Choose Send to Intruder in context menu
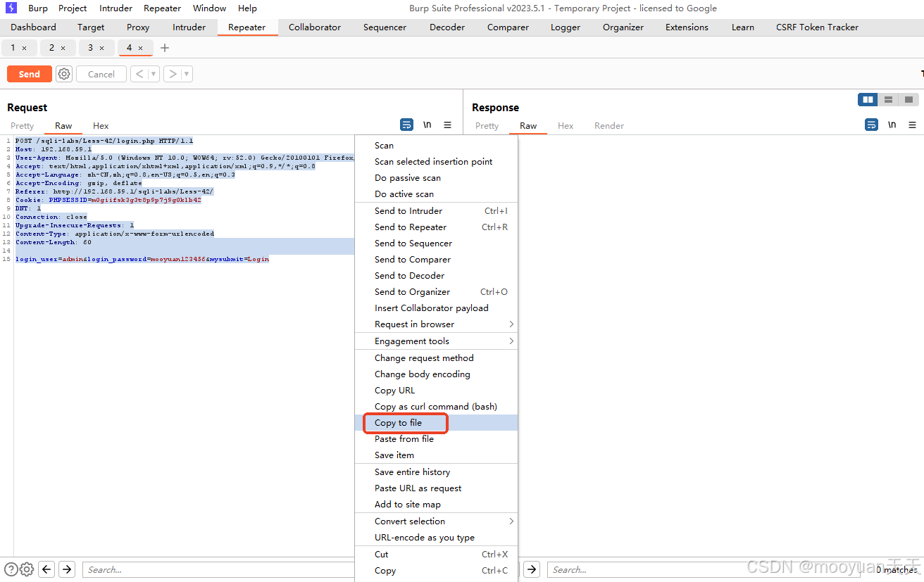Screen dimensions: 924x582 pyautogui.click(x=436, y=211)
